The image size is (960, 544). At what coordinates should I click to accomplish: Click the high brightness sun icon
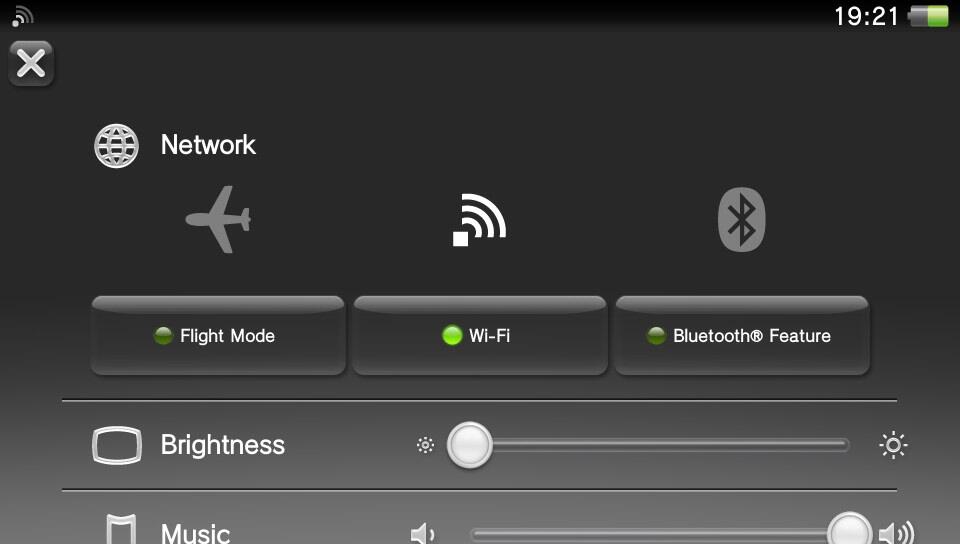coord(893,445)
